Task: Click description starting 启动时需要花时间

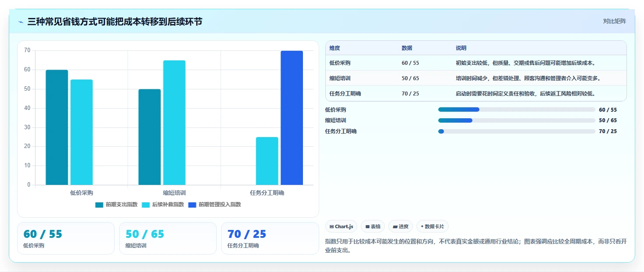Action: click(525, 94)
